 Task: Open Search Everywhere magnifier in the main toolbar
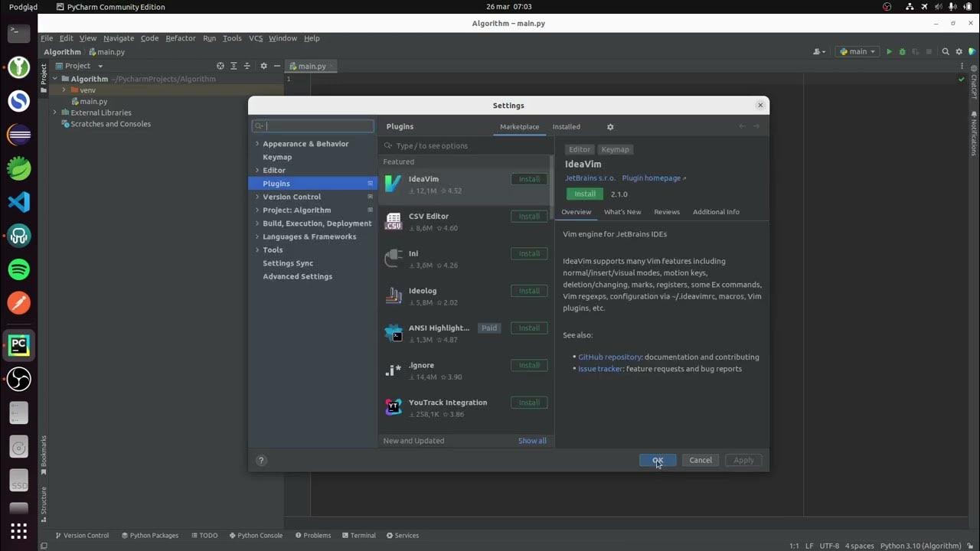point(946,52)
